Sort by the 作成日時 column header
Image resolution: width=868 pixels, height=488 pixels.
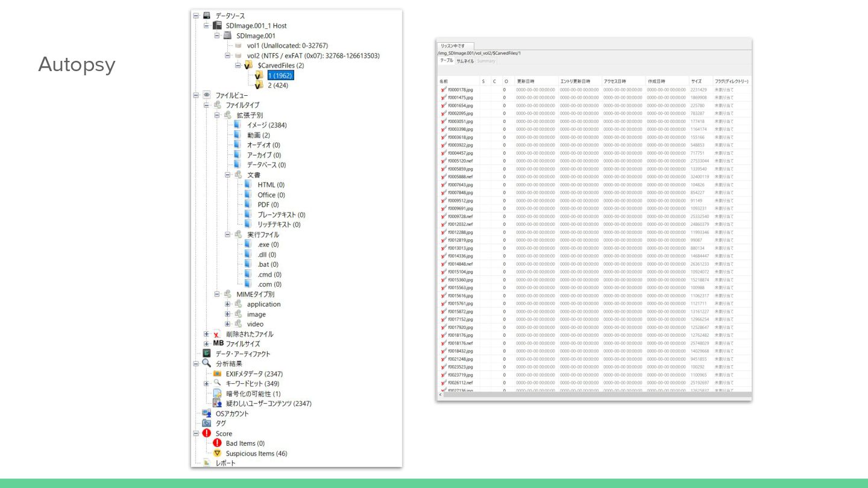pos(667,81)
